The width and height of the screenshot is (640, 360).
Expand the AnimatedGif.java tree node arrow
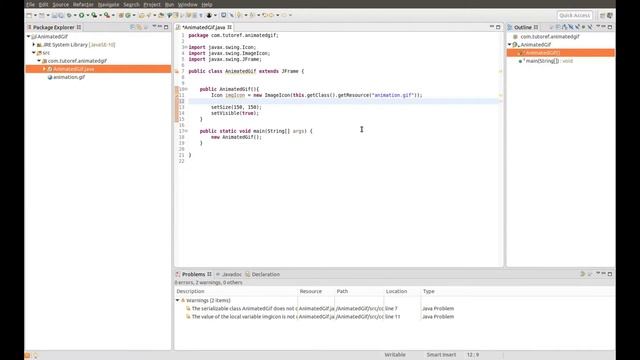click(44, 69)
